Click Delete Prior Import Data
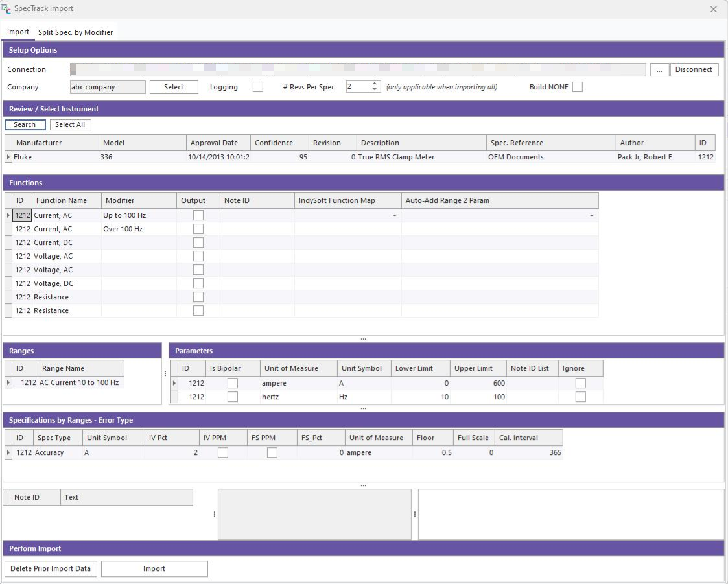The image size is (728, 584). [51, 568]
